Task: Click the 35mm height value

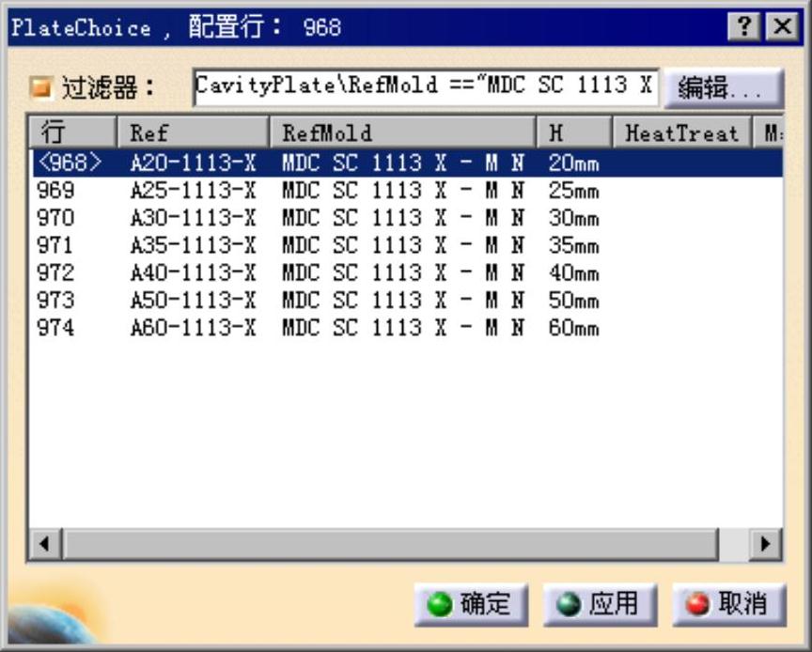Action: [x=574, y=245]
